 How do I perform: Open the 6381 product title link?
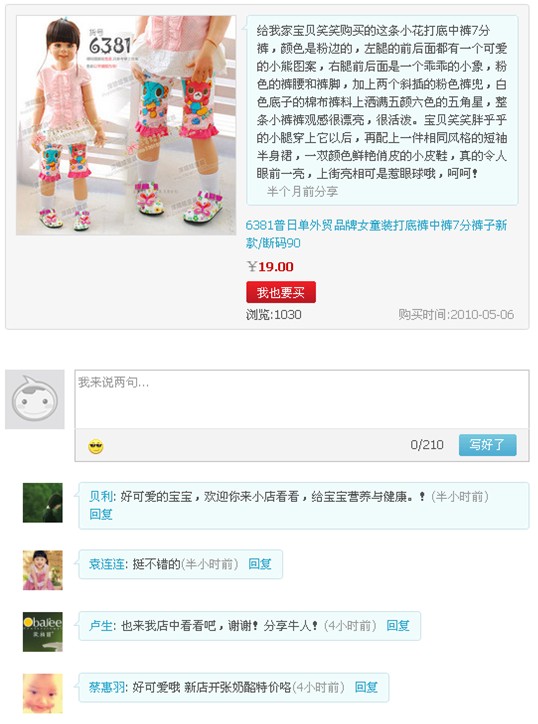click(376, 234)
